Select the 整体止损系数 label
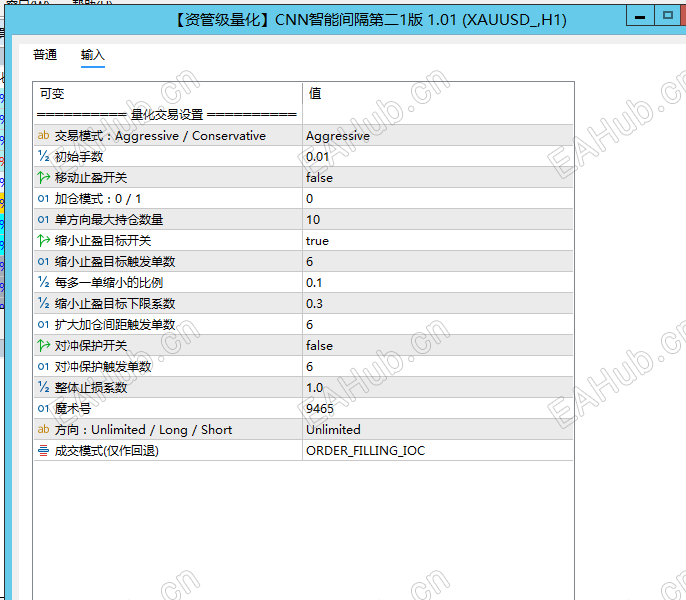The width and height of the screenshot is (686, 600). [91, 388]
